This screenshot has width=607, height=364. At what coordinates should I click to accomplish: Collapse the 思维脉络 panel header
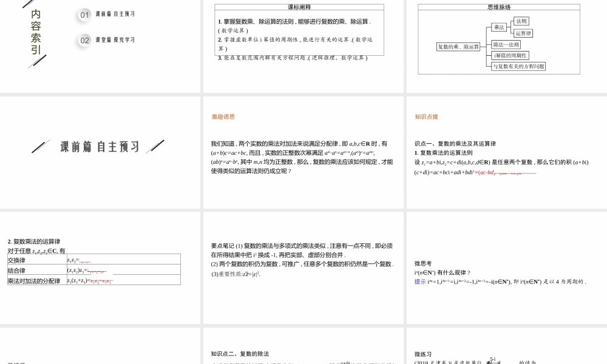pyautogui.click(x=498, y=7)
